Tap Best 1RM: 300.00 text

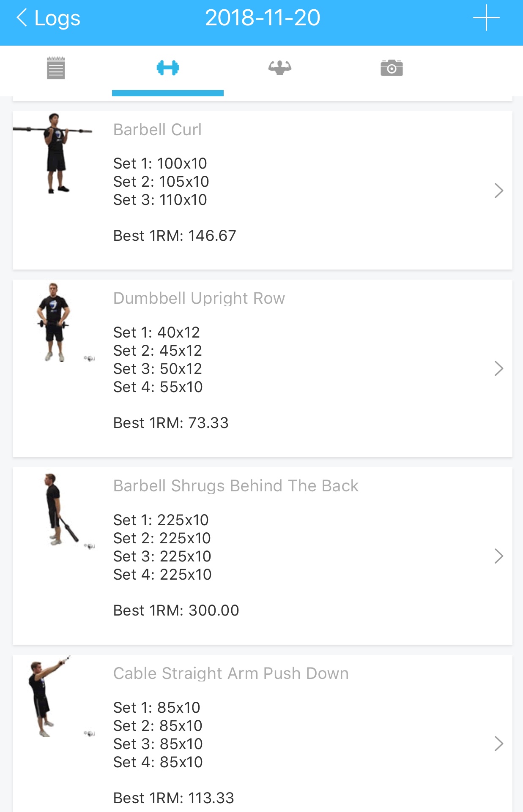(x=176, y=610)
